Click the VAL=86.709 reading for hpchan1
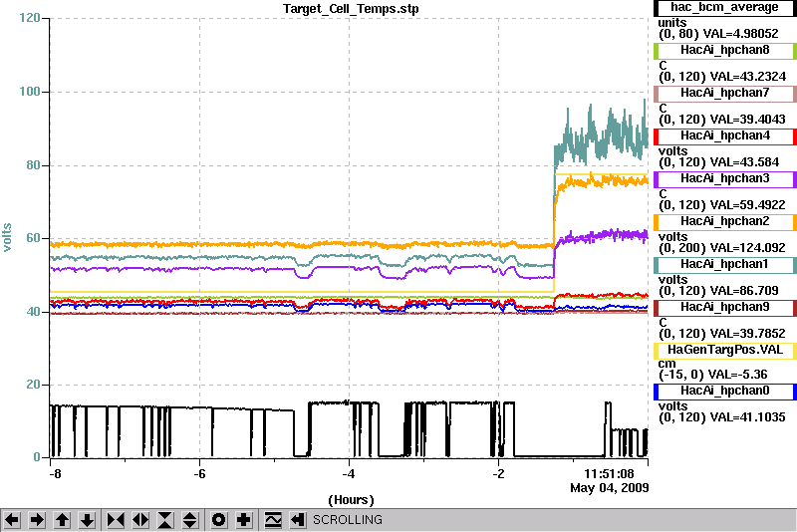Viewport: 797px width, 532px height. coord(744,291)
